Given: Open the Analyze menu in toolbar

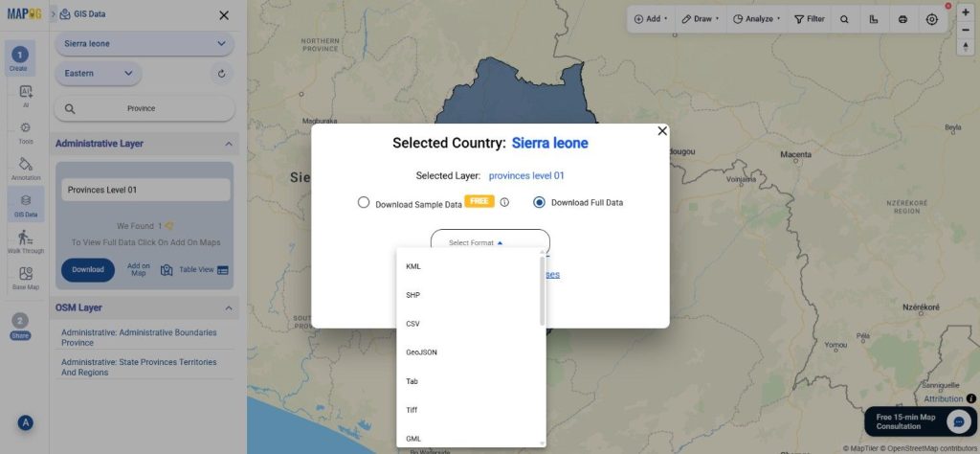Looking at the screenshot, I should (x=756, y=19).
